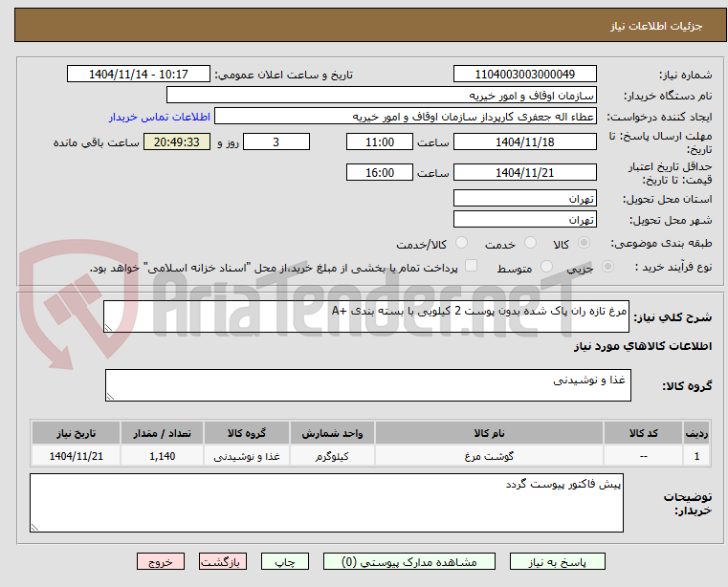Click the validity time field 16:00
Viewport: 728px width, 587px height.
coord(380,173)
